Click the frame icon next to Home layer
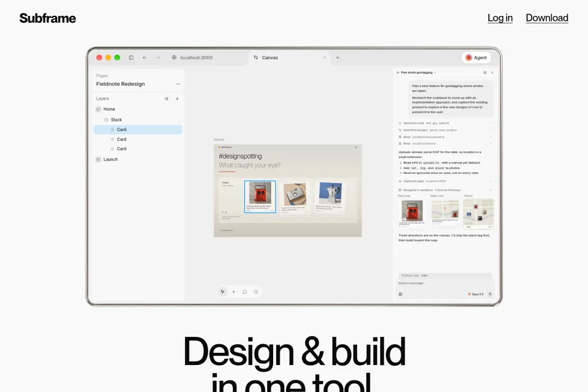 point(98,109)
